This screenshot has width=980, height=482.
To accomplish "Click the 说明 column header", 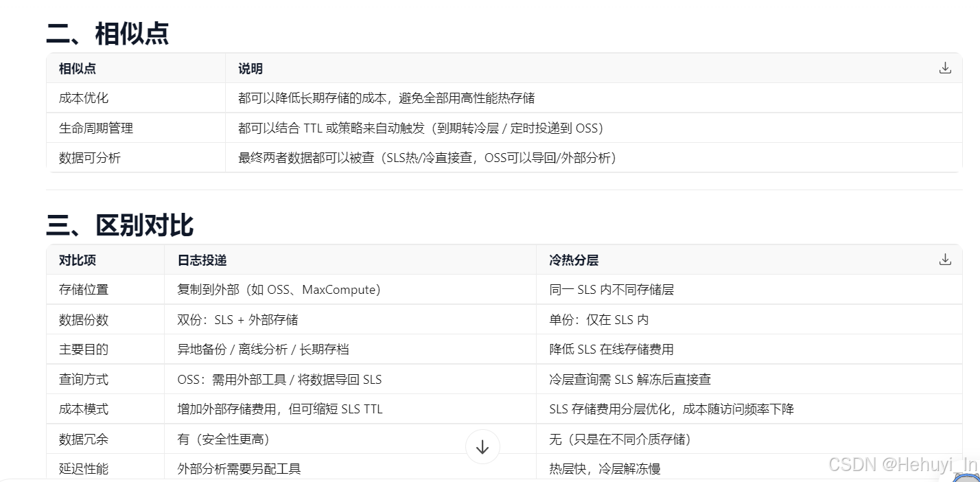I will [250, 69].
